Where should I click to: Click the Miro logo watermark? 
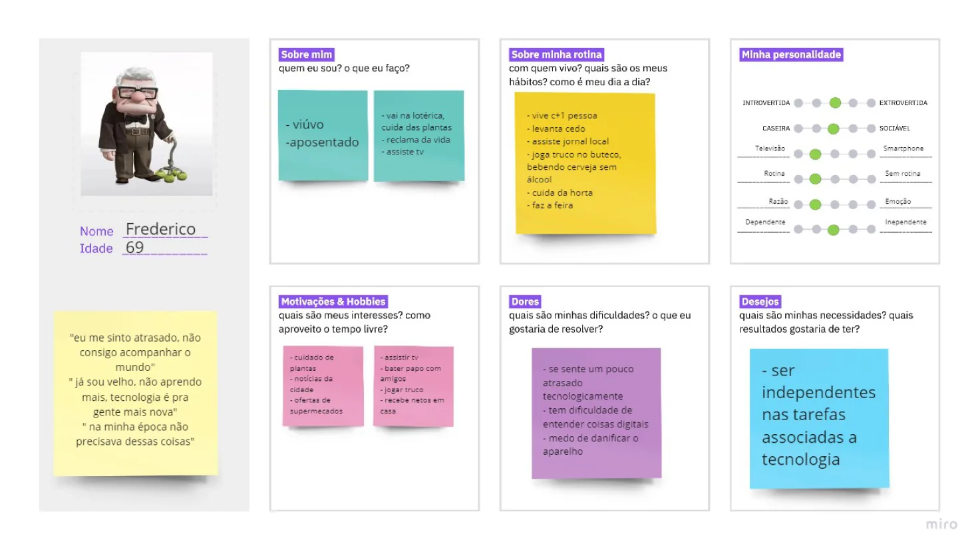point(941,524)
